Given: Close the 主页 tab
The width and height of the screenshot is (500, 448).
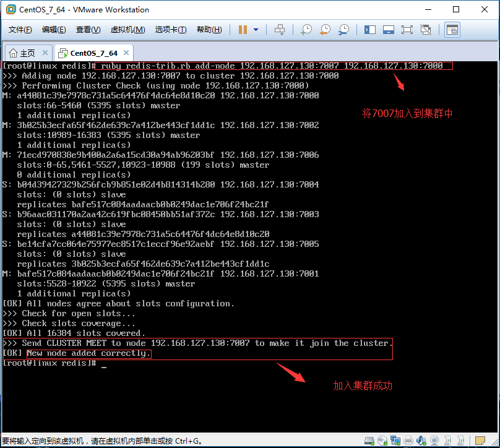Looking at the screenshot, I should coord(45,53).
